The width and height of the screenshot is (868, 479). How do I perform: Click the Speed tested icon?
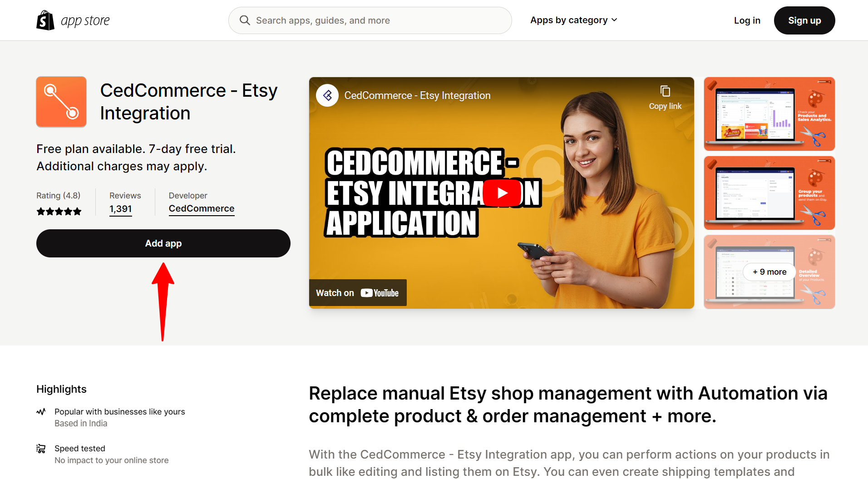click(x=41, y=449)
